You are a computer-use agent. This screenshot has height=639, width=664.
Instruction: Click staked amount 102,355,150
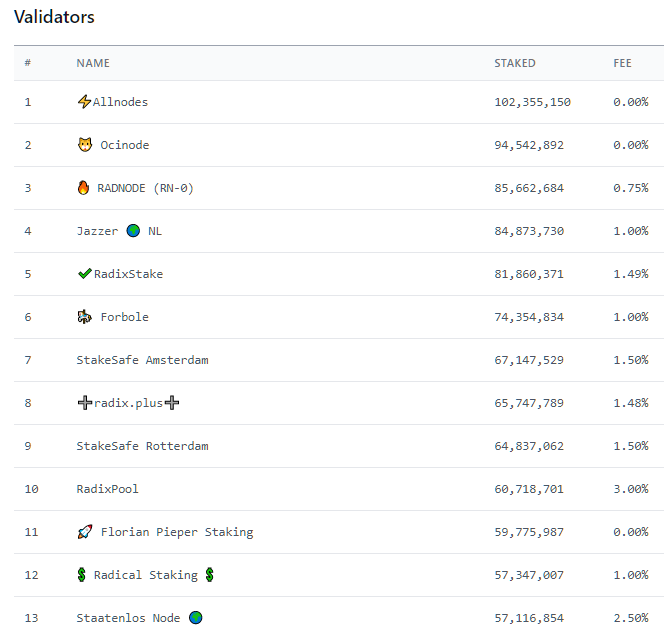[532, 102]
